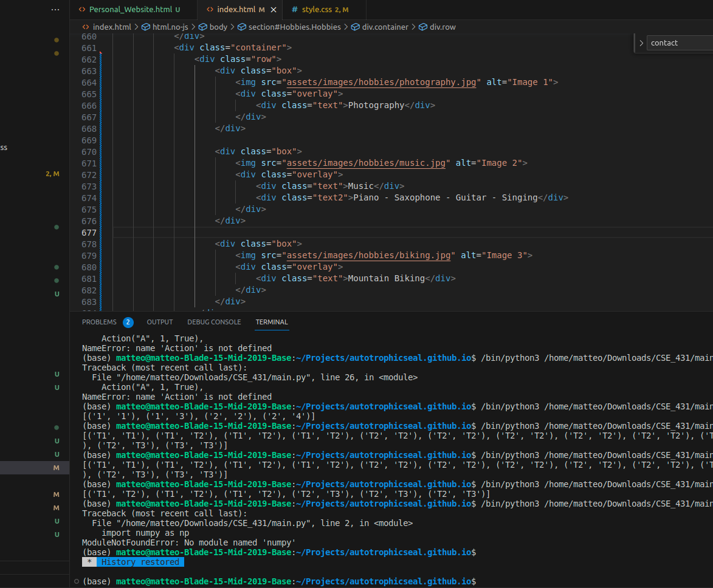Expand the replace chevron in the find widget
This screenshot has height=588, width=713.
tap(641, 43)
